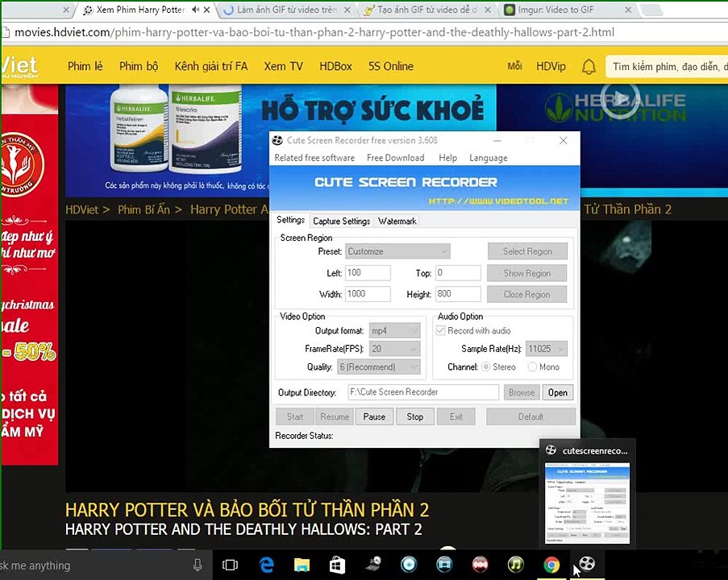Click the Cute Screen Recorder taskbar icon
728x580 pixels.
588,564
